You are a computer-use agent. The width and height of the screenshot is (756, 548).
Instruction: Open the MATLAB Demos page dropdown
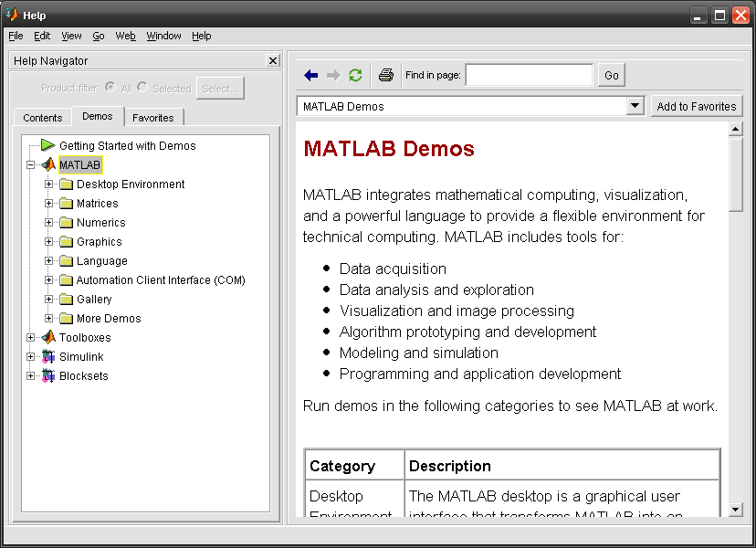[635, 107]
